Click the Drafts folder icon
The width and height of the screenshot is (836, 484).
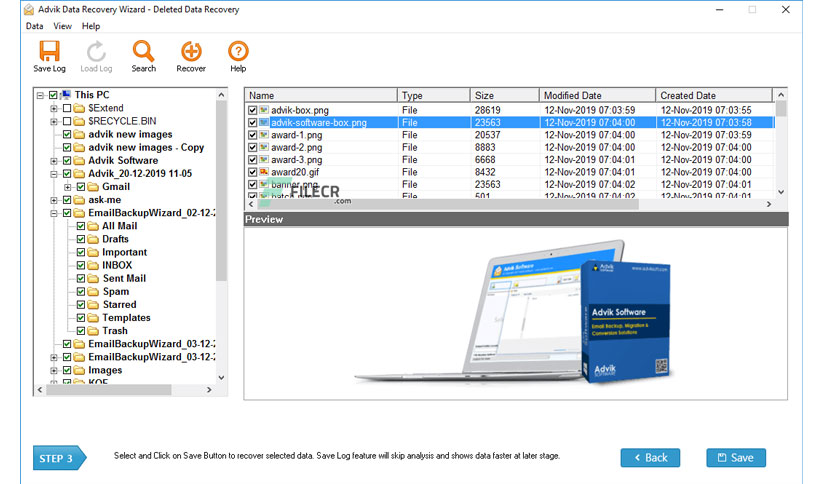click(93, 239)
